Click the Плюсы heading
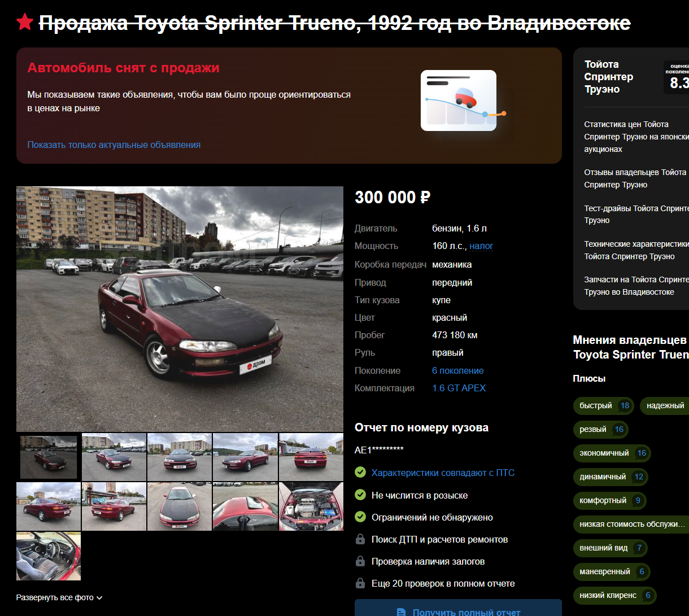689x616 pixels. coord(589,379)
